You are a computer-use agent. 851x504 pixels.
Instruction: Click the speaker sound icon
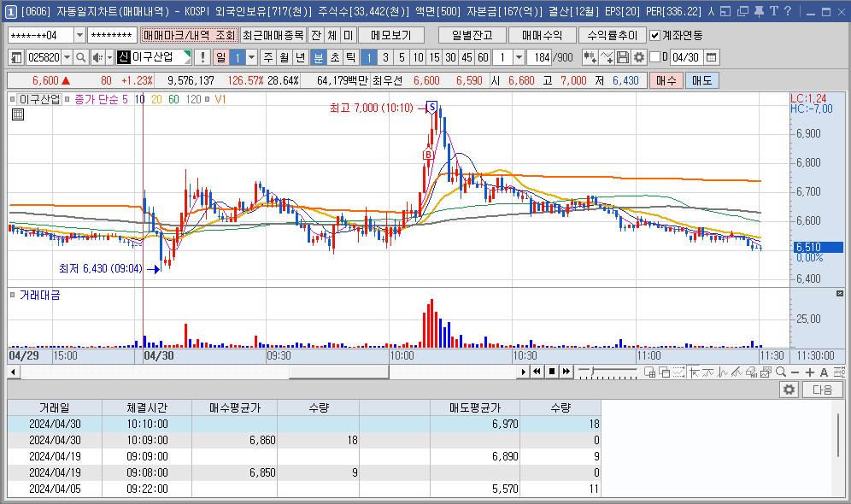(97, 57)
